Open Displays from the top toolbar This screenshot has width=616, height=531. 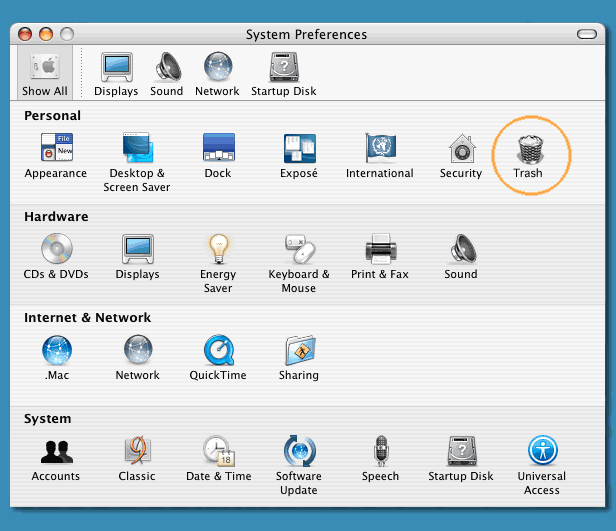tap(116, 74)
